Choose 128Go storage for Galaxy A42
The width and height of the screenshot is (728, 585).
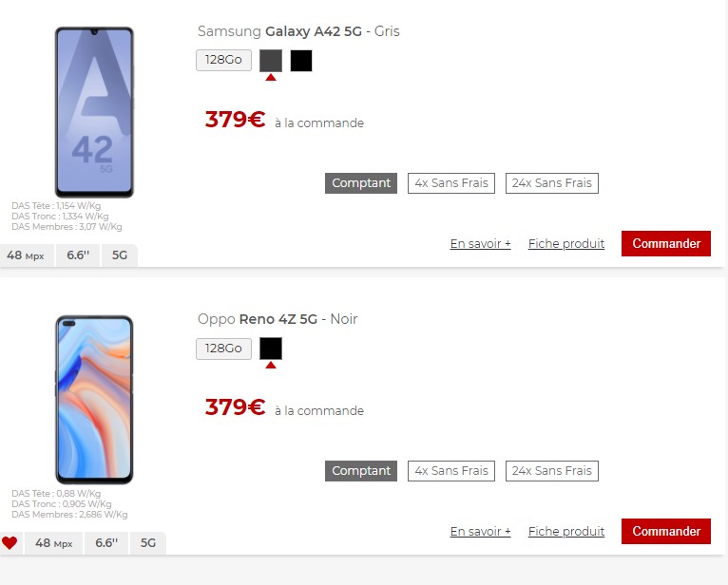point(223,61)
